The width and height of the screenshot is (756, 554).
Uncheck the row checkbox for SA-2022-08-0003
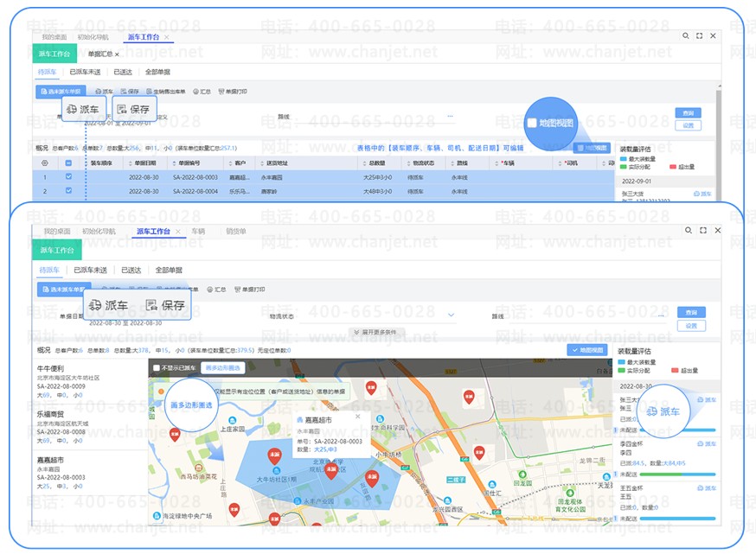pos(68,177)
